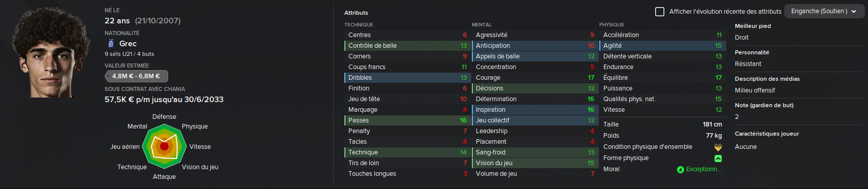Click the green Forme physique arrow icon
This screenshot has height=189, width=868.
point(718,159)
